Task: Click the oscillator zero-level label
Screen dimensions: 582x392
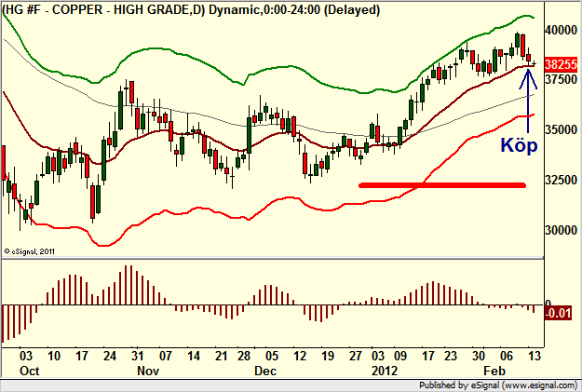Action: [548, 304]
